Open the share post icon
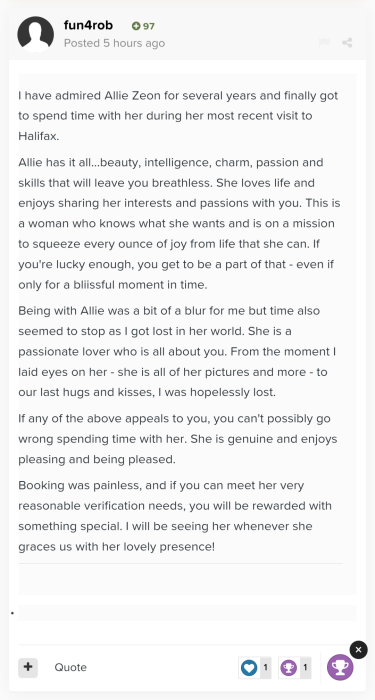Viewport: 375px width, 700px height. [x=347, y=43]
